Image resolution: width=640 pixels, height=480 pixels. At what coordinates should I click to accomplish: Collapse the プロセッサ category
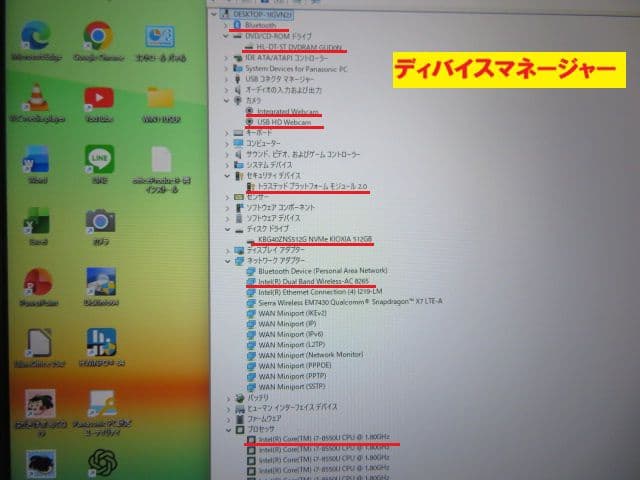[229, 430]
